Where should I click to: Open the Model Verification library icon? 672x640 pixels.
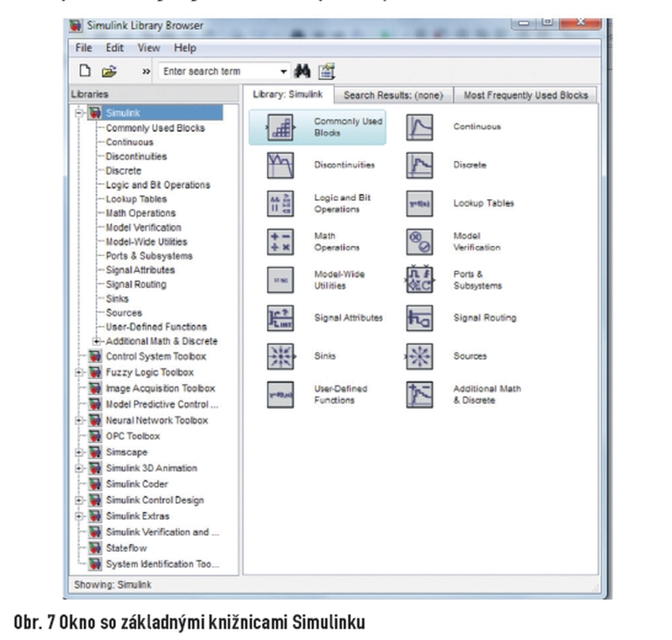click(419, 242)
